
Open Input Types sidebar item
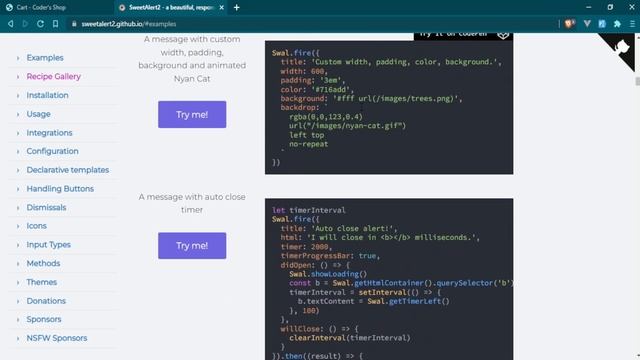[49, 245]
